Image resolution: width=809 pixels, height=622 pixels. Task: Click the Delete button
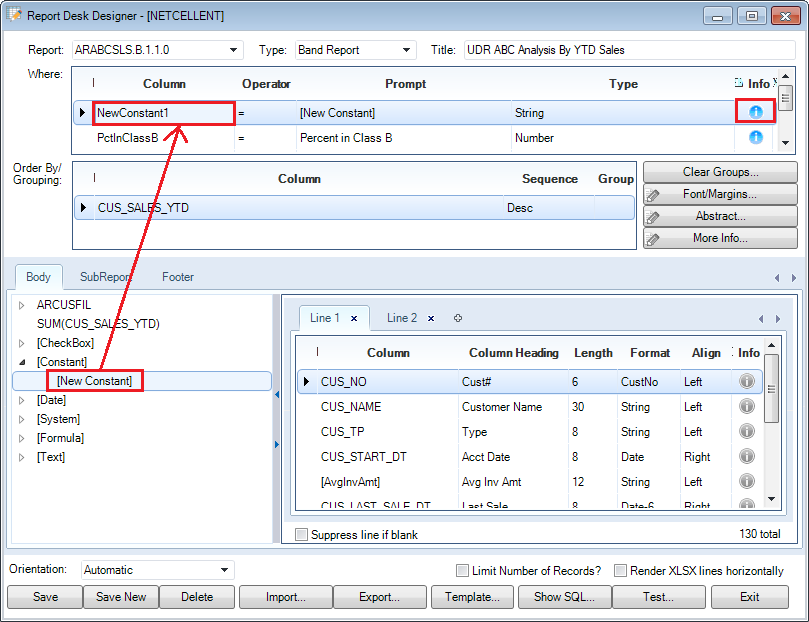(197, 597)
